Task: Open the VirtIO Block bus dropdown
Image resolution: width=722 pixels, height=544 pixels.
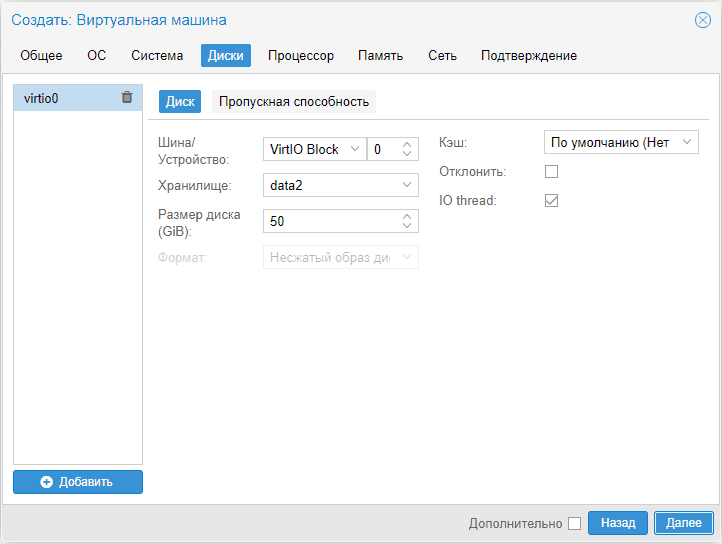Action: [x=355, y=149]
